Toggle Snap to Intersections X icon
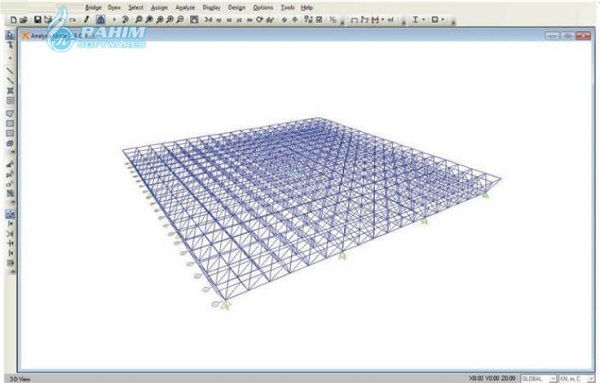The height and width of the screenshot is (383, 600). coord(10,234)
